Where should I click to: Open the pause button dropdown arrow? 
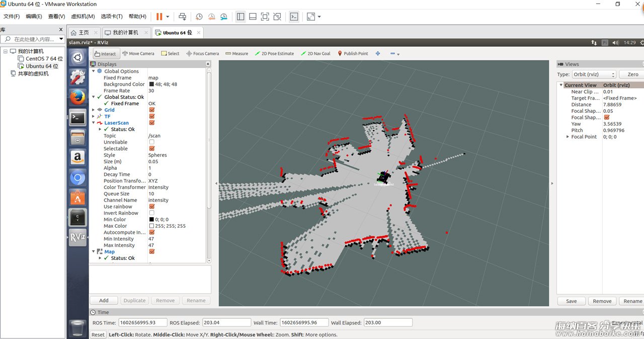(168, 17)
